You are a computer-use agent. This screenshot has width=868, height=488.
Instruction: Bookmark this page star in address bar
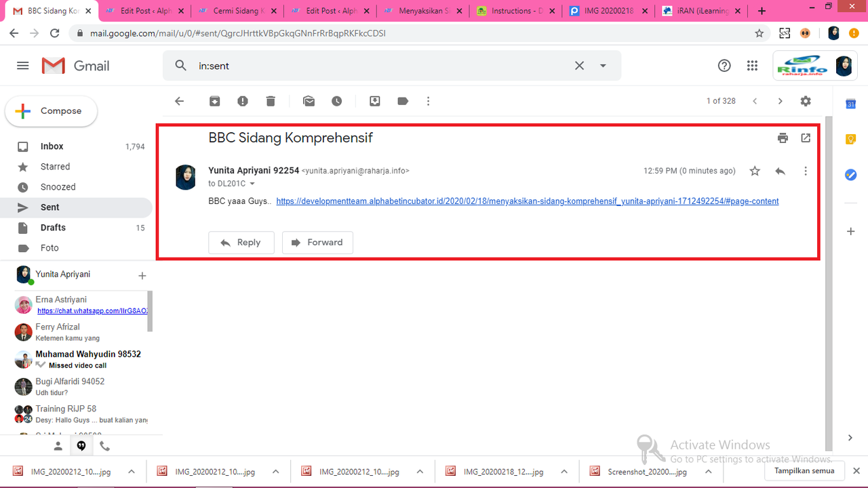759,33
